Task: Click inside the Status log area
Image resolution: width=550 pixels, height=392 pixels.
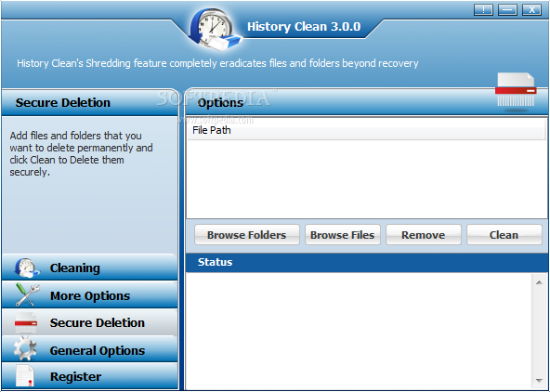Action: click(360, 331)
